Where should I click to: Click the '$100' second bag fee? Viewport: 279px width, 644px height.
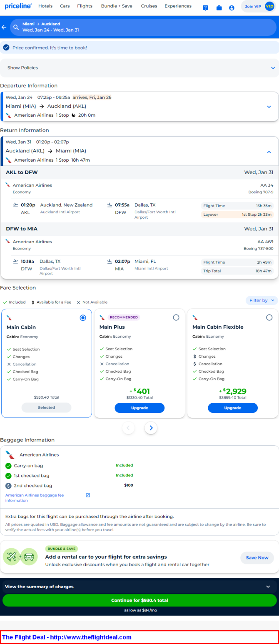(x=129, y=485)
